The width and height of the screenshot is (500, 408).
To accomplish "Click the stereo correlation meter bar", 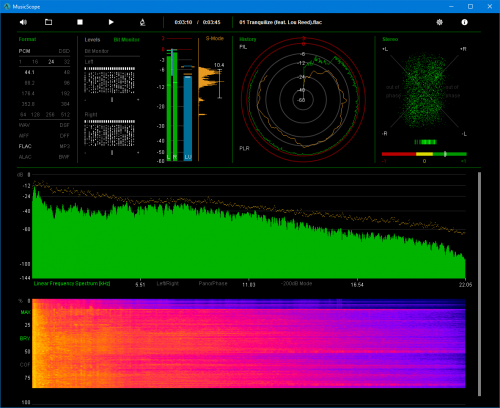I will [x=424, y=154].
